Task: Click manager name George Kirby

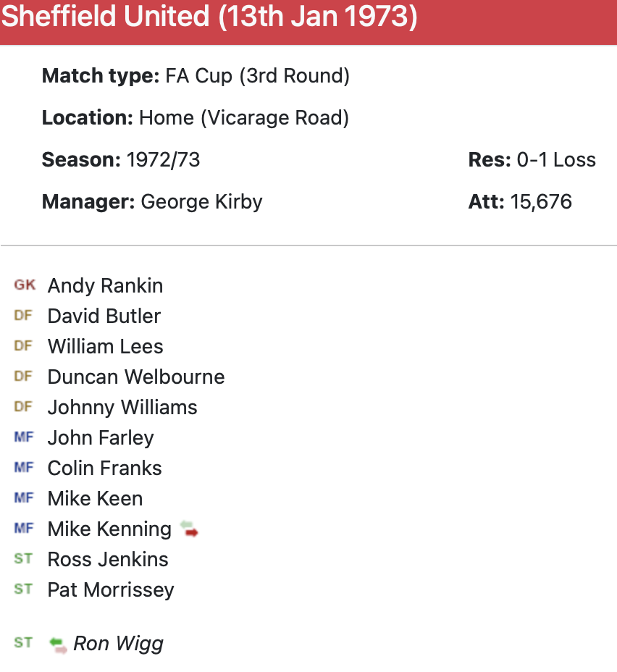Action: tap(201, 201)
